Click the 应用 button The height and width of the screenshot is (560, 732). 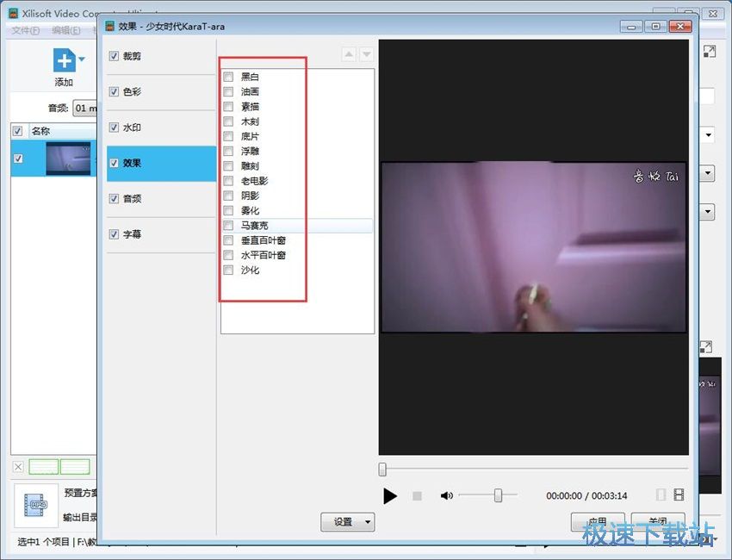tap(598, 520)
